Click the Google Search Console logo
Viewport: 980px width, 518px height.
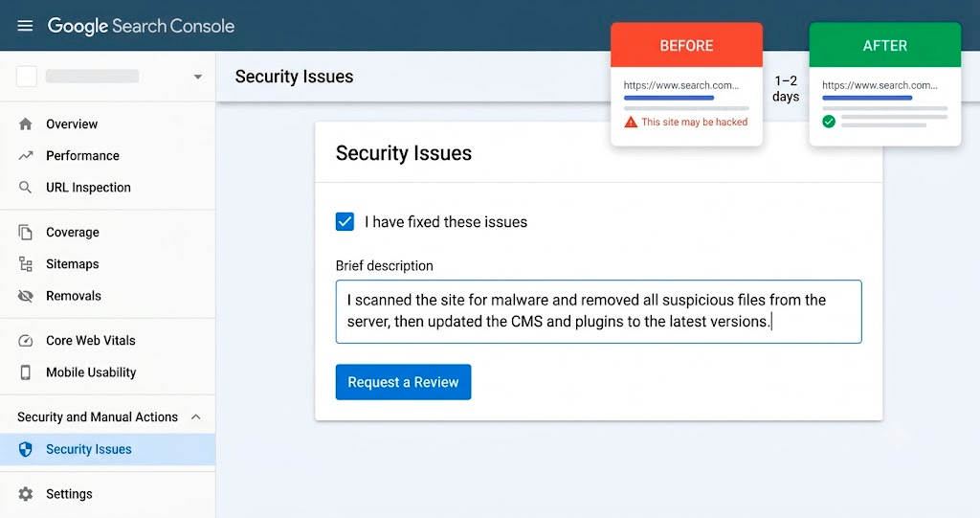142,26
